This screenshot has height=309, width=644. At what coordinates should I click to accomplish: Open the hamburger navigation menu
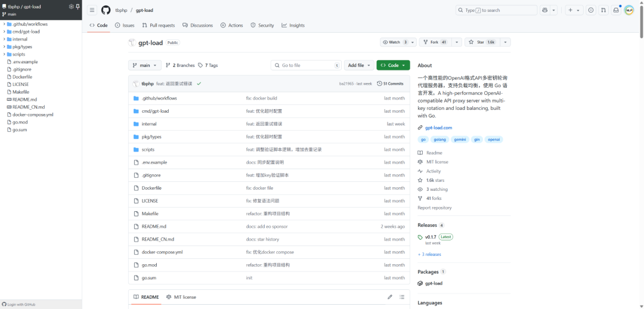click(92, 10)
